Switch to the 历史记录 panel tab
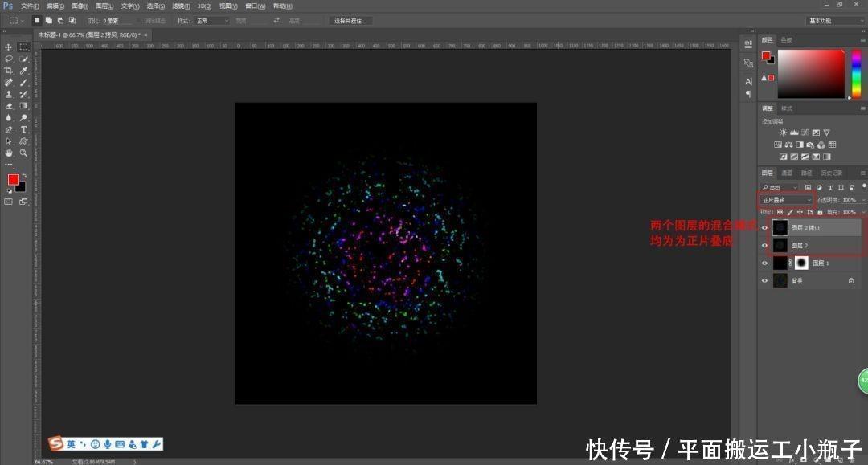 [x=831, y=173]
